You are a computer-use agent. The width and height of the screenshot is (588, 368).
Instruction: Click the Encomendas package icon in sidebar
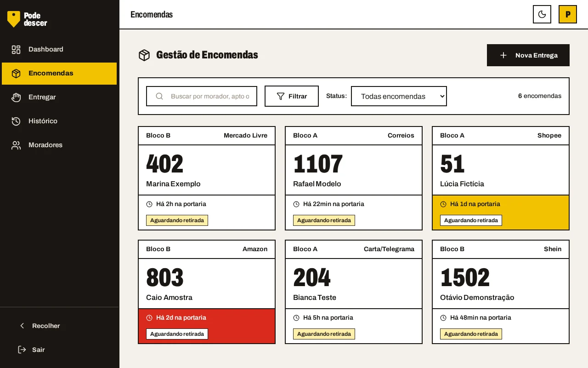coord(16,74)
